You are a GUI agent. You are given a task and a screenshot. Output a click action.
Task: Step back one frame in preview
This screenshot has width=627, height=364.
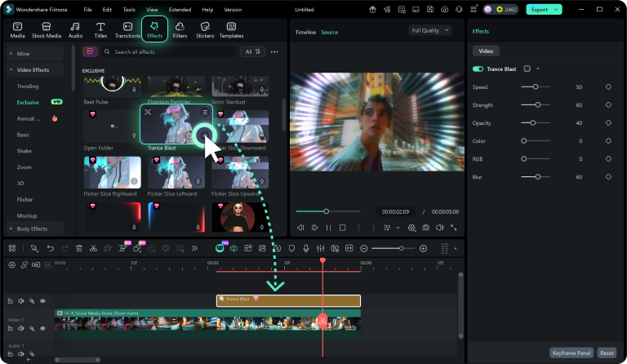coord(300,228)
